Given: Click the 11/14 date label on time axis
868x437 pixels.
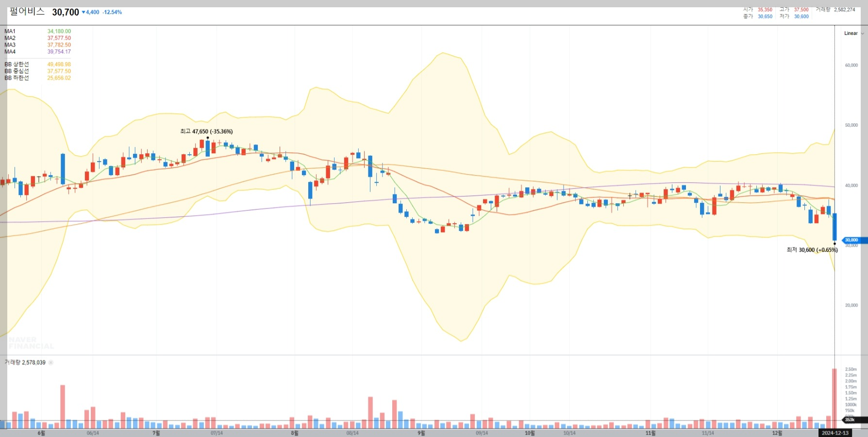Looking at the screenshot, I should coord(708,433).
